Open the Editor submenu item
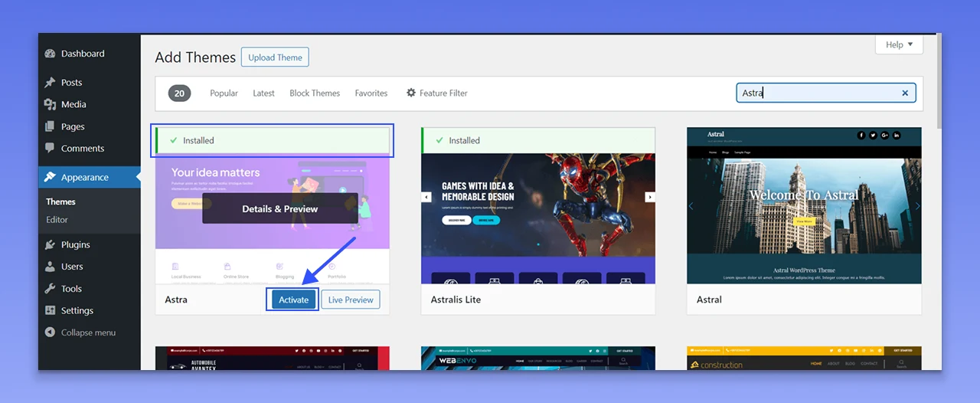The width and height of the screenshot is (980, 403). pyautogui.click(x=57, y=220)
